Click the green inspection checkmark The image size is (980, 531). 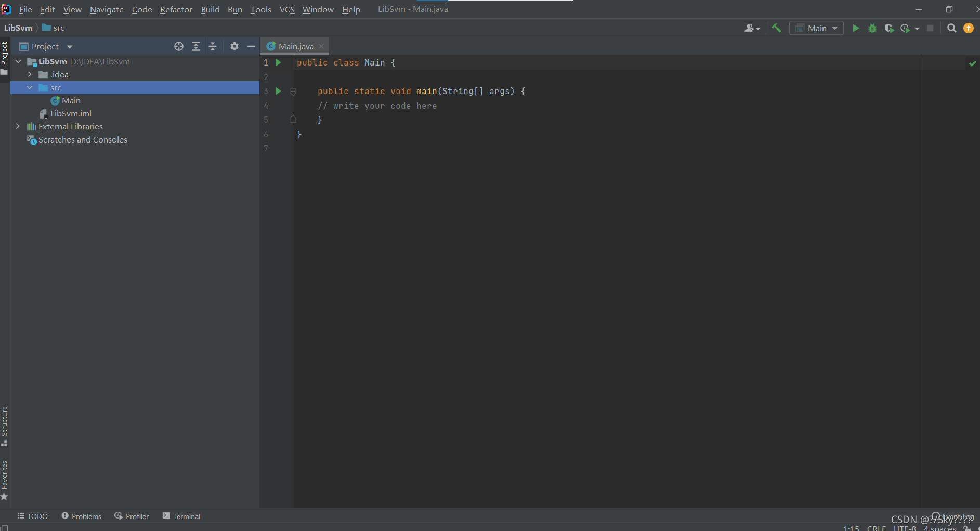coord(972,63)
